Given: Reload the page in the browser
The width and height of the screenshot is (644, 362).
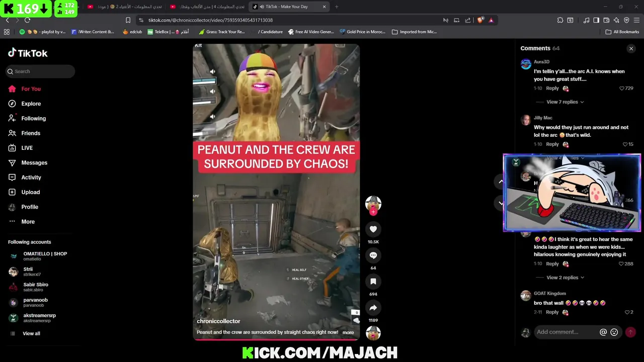Looking at the screenshot, I should point(27,20).
